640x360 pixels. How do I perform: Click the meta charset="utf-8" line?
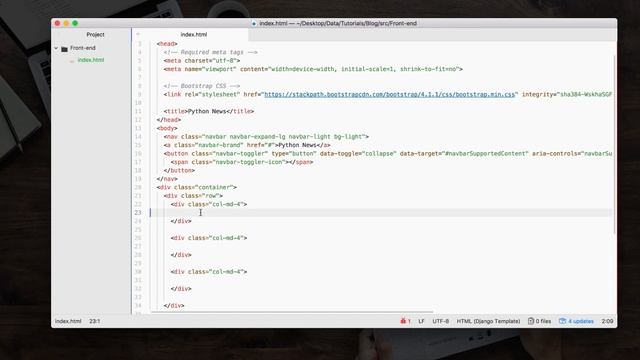click(202, 61)
